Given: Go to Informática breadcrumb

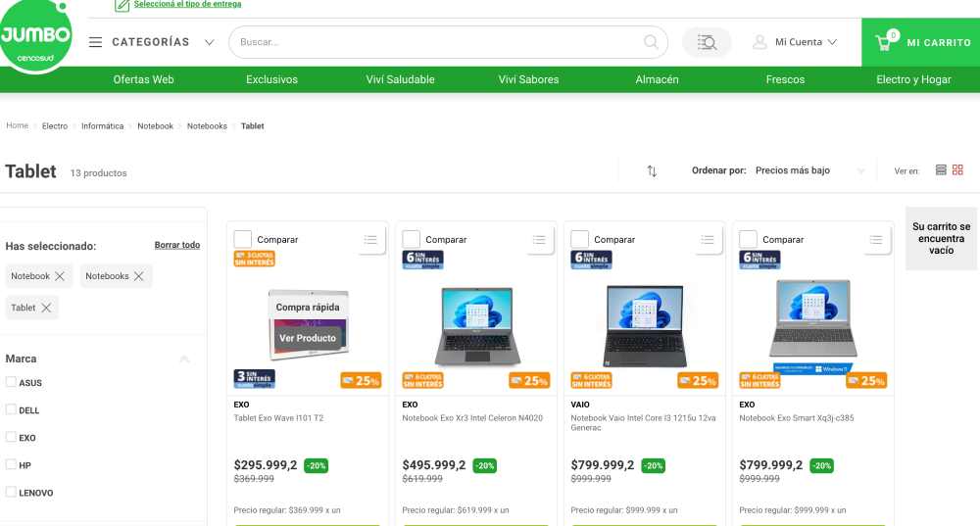Looking at the screenshot, I should 103,126.
